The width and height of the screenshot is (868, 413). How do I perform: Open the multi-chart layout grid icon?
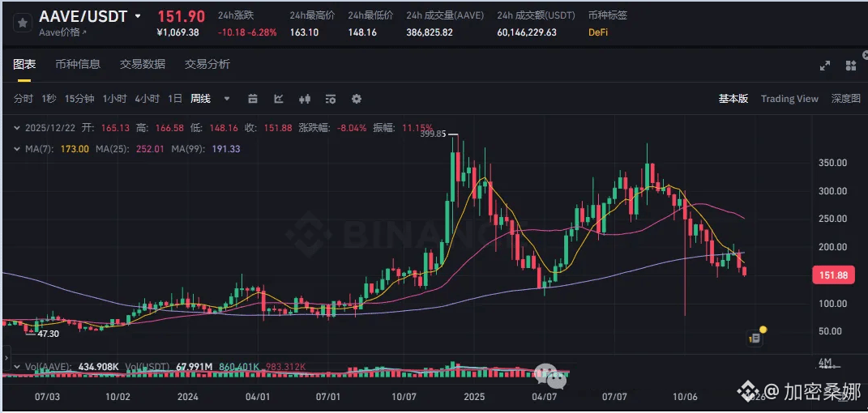tap(852, 66)
